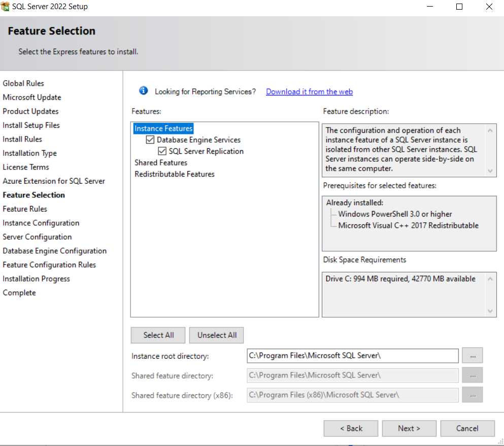Close the SQL Server 2022 Setup window
Viewport: 504px width, 446px height.
point(489,7)
